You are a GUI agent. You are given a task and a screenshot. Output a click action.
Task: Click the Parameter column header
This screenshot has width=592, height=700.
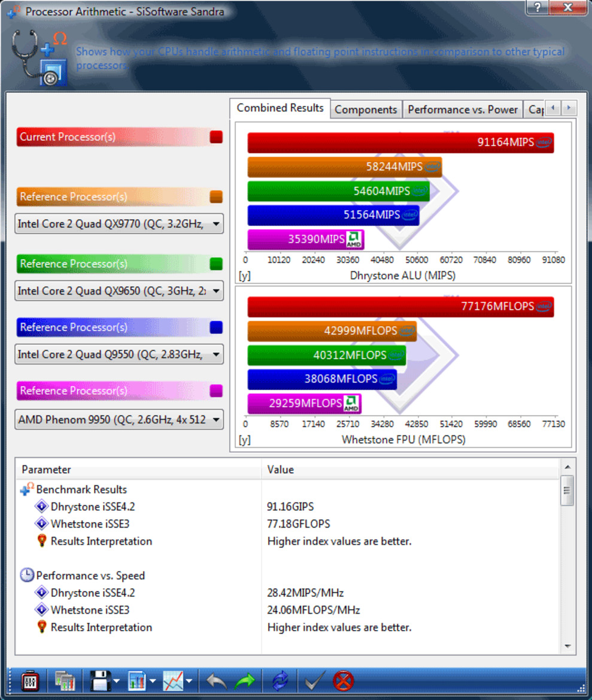click(x=139, y=469)
